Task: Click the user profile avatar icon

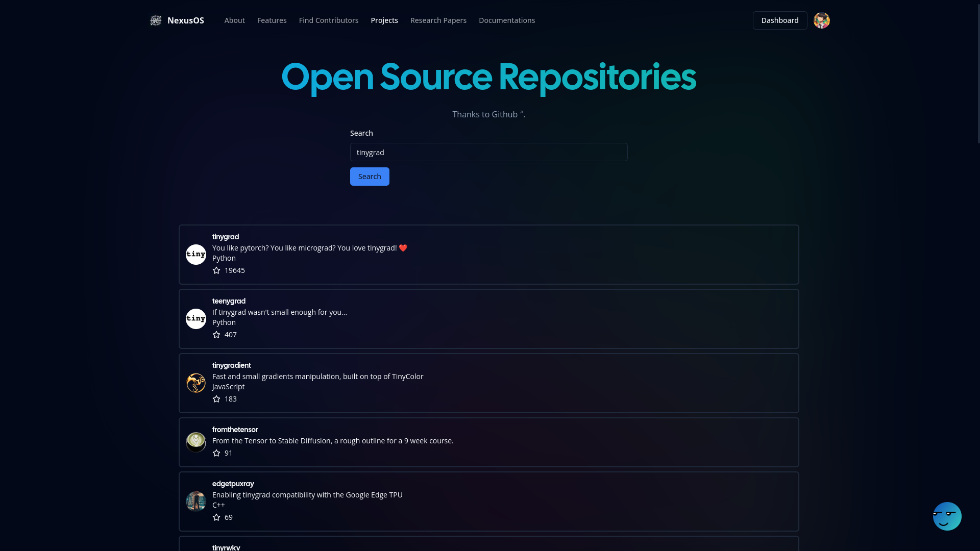Action: click(x=822, y=20)
